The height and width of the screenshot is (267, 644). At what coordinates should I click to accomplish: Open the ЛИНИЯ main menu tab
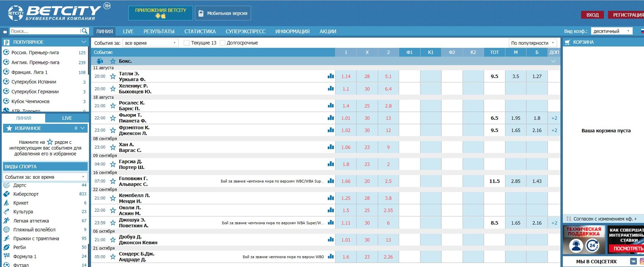coord(104,31)
